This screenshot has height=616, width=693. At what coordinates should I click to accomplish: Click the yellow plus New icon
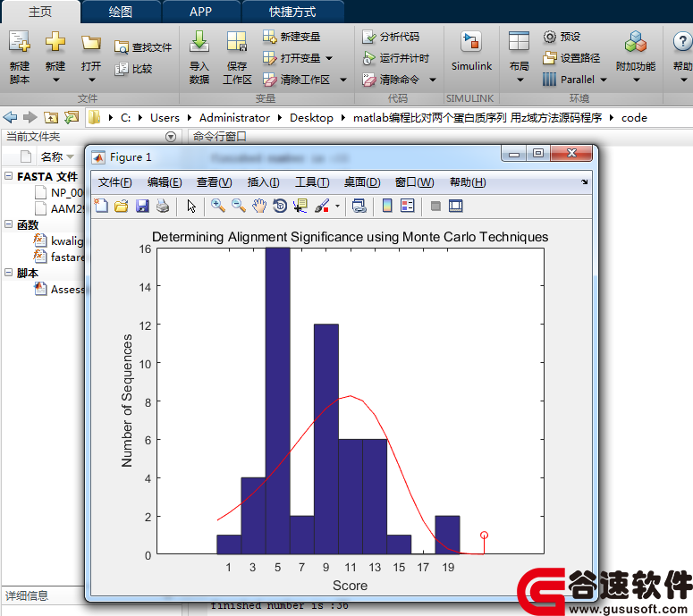(x=55, y=42)
